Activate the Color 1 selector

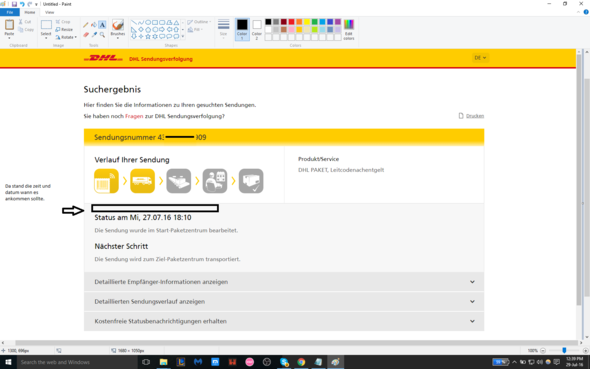pyautogui.click(x=242, y=29)
